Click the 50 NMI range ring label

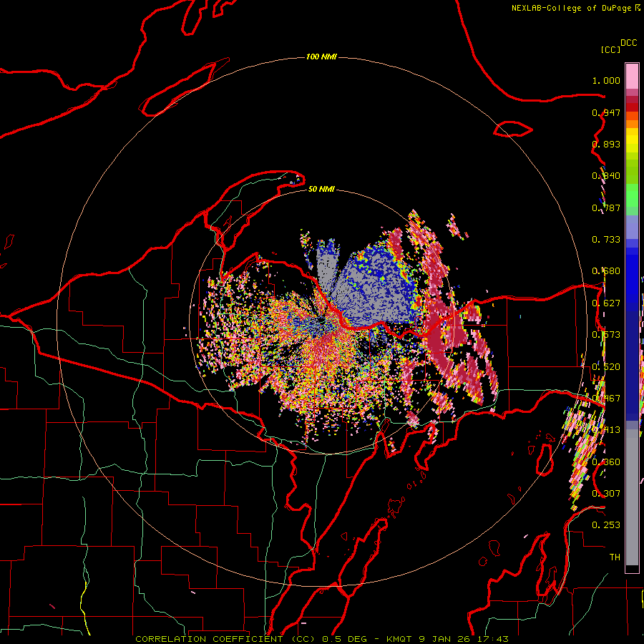tap(321, 189)
